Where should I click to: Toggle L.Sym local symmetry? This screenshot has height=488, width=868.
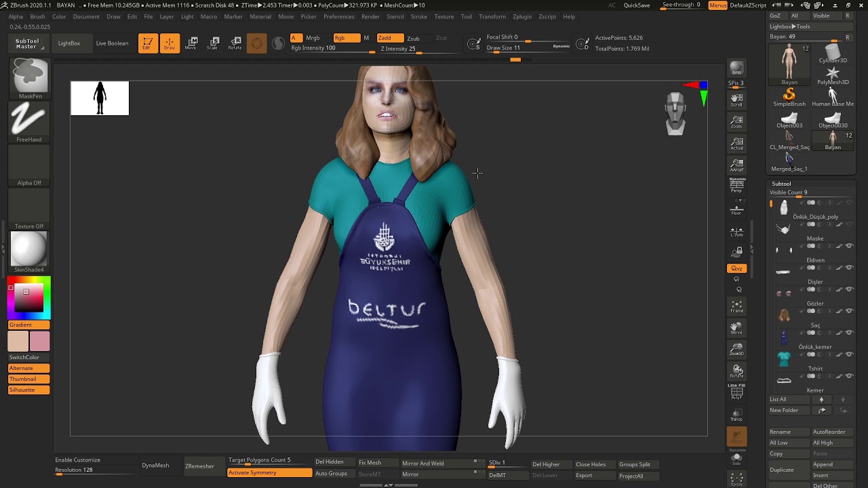pos(736,232)
